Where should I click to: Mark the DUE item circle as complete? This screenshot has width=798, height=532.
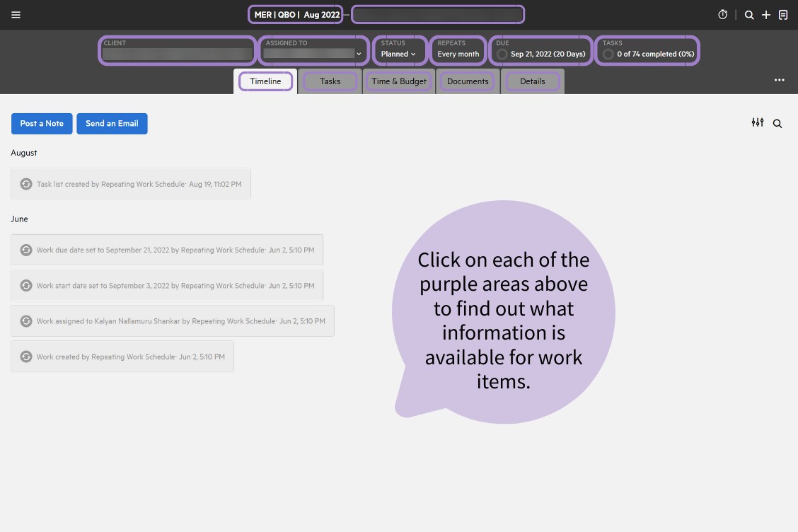point(502,54)
